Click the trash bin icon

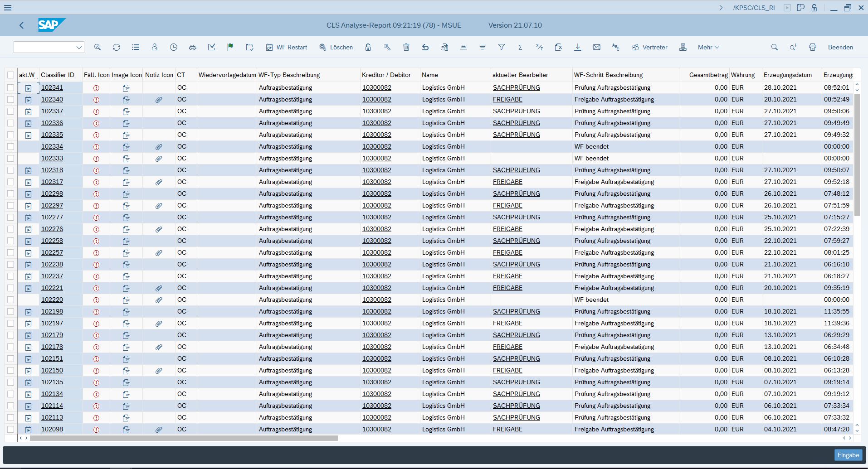pyautogui.click(x=406, y=47)
